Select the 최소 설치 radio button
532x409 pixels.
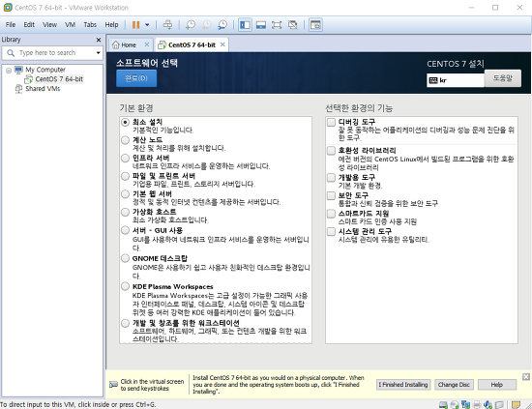125,122
